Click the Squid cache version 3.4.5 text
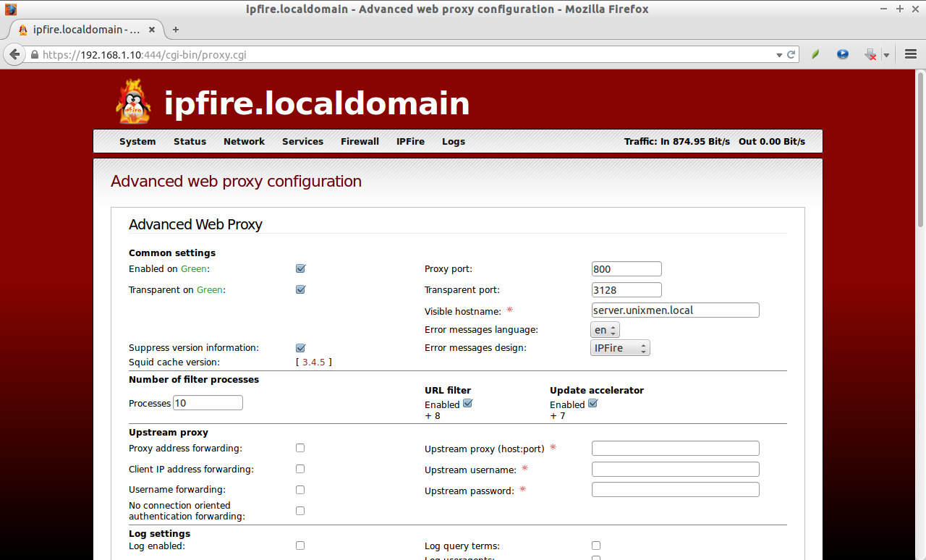Viewport: 926px width, 560px height. [x=313, y=362]
